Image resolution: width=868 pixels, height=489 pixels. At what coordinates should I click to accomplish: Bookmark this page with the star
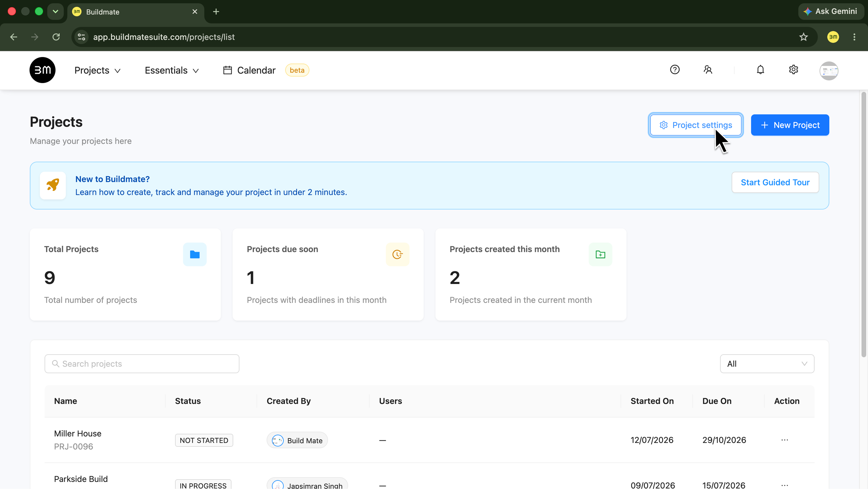[x=804, y=37]
